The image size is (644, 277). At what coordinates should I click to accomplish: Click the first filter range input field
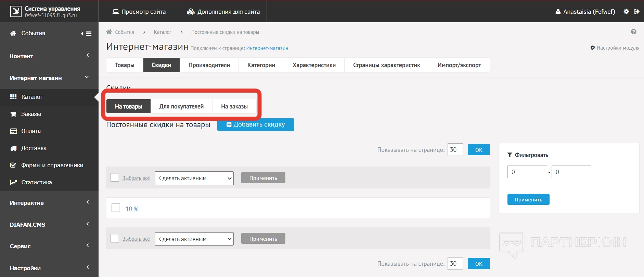pos(527,172)
